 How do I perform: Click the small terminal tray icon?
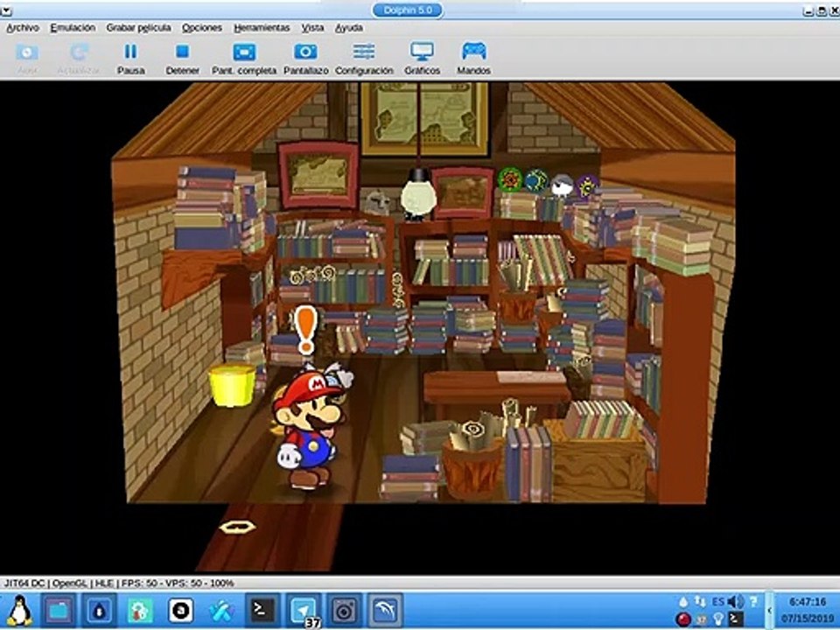[736, 619]
